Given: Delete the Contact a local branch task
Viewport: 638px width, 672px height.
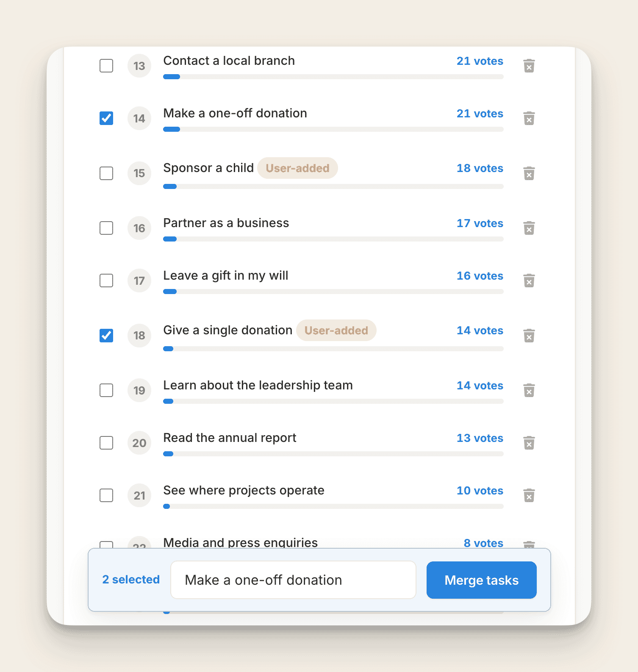Looking at the screenshot, I should [529, 66].
